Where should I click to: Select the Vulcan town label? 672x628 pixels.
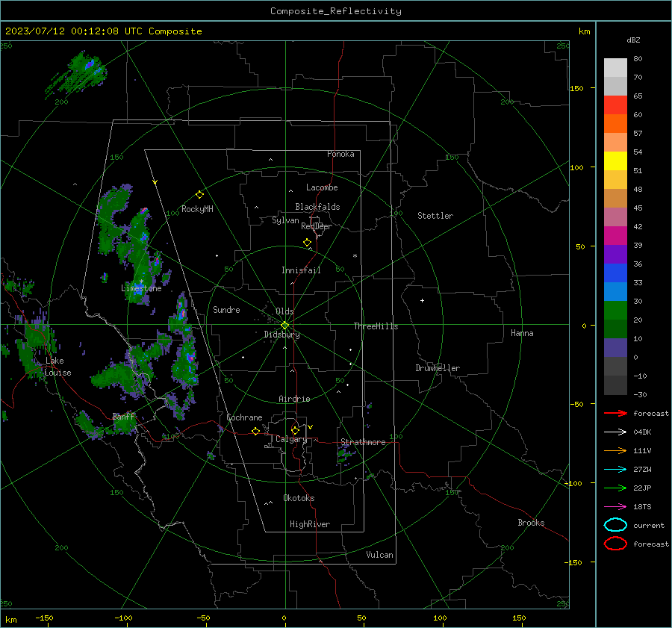coord(379,555)
